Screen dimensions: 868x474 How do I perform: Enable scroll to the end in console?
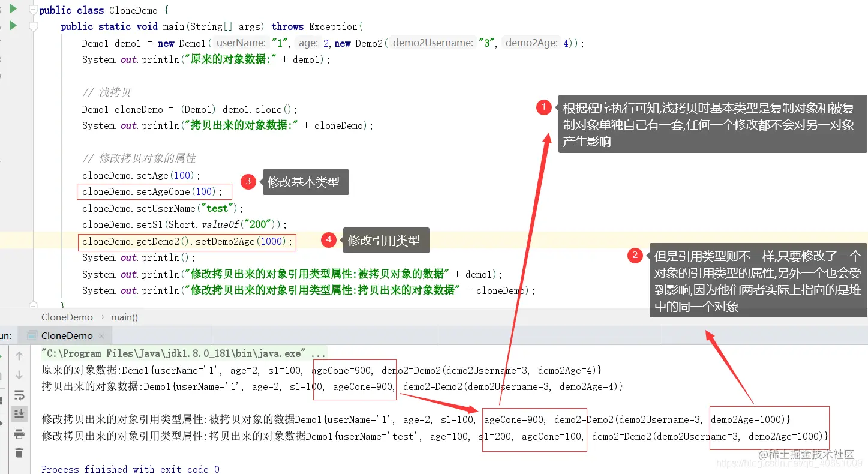coord(19,413)
